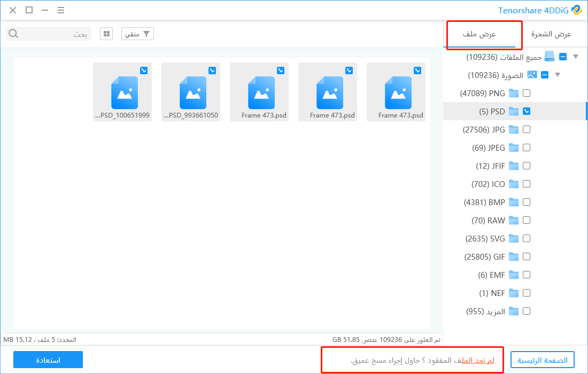Click the ICO folder icon
The width and height of the screenshot is (588, 374).
(514, 184)
